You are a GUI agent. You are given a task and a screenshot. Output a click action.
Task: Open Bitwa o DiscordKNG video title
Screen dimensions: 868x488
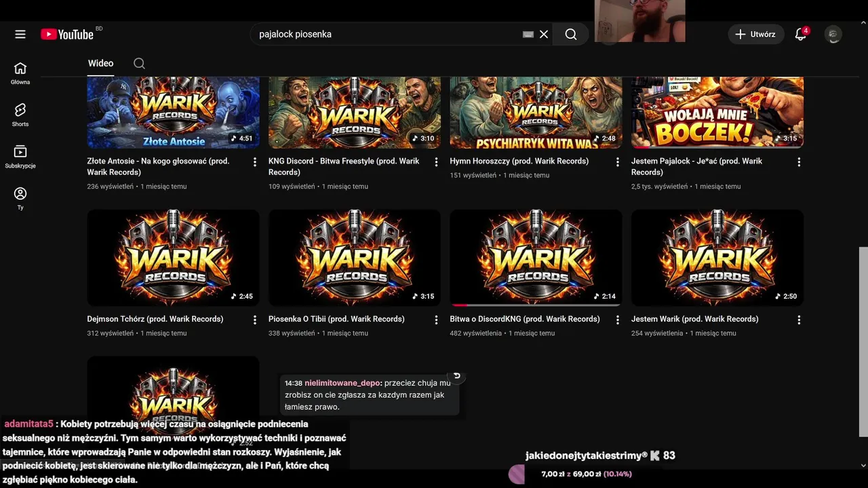tap(525, 319)
